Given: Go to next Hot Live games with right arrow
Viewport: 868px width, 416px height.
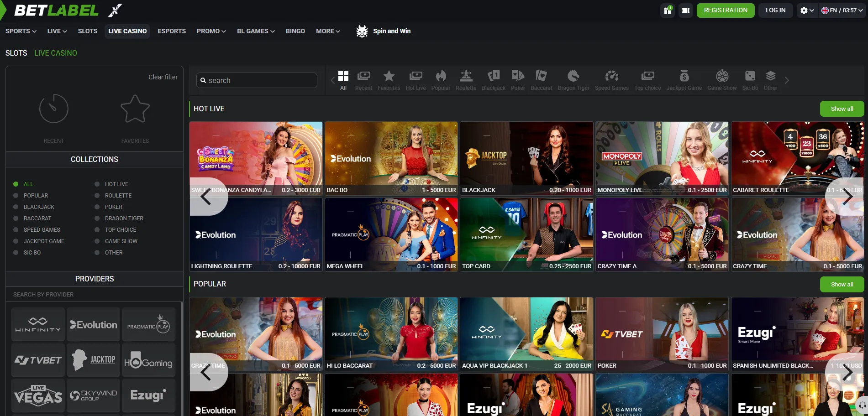Looking at the screenshot, I should coord(848,197).
